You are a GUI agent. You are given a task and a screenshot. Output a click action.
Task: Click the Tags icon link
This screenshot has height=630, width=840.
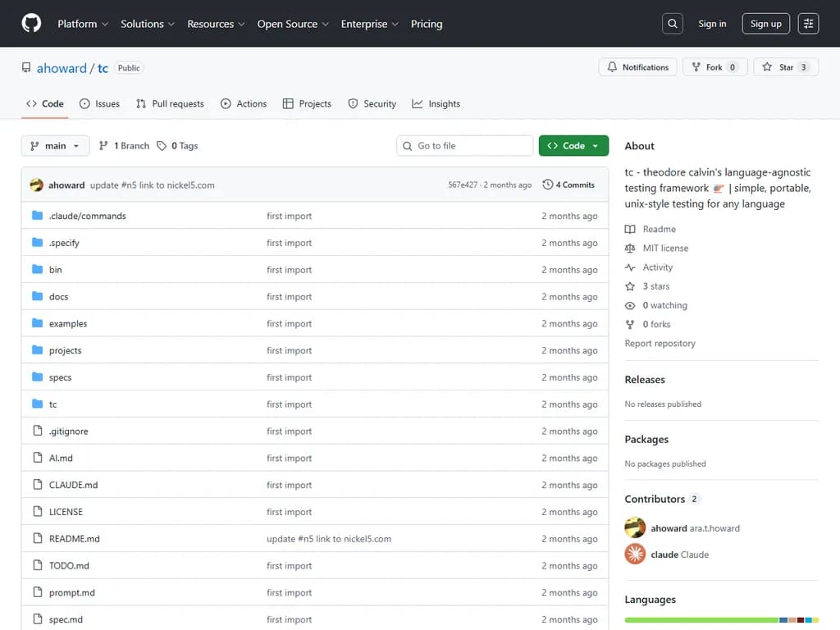pyautogui.click(x=178, y=146)
